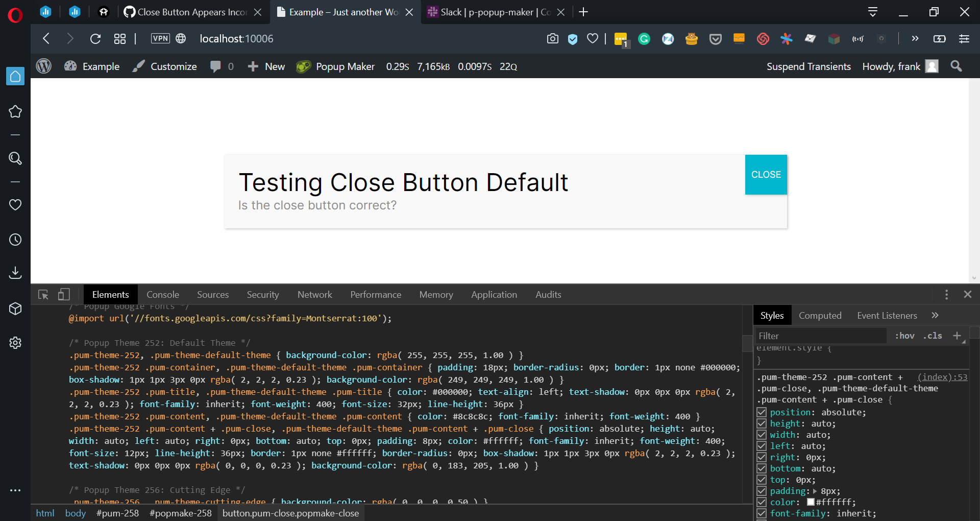Expand hidden extensions with the toolbar chevron
Viewport: 980px width, 521px height.
click(915, 38)
